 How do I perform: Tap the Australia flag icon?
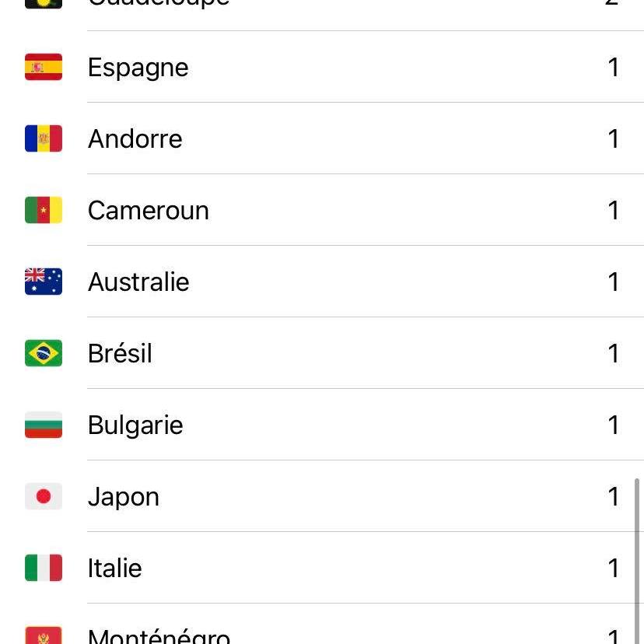coord(44,282)
